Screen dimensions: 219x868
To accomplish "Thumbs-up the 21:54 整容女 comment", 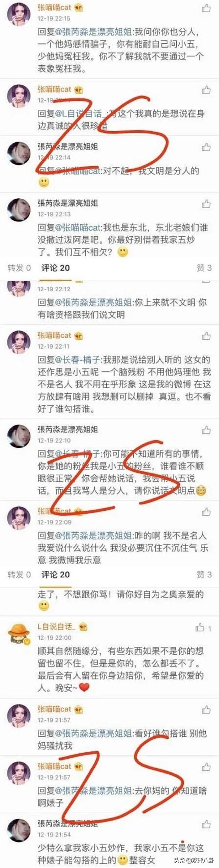I will click(206, 824).
